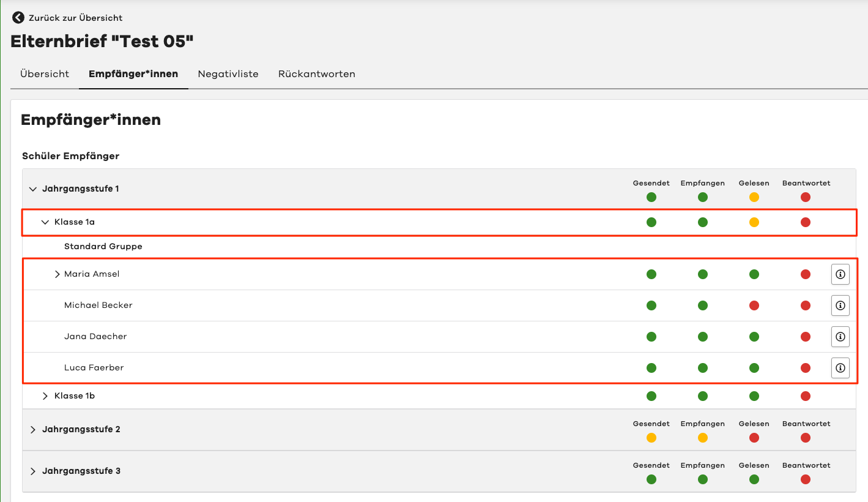Click Klasse 1a's yellow Gelesen status dot

pyautogui.click(x=754, y=222)
